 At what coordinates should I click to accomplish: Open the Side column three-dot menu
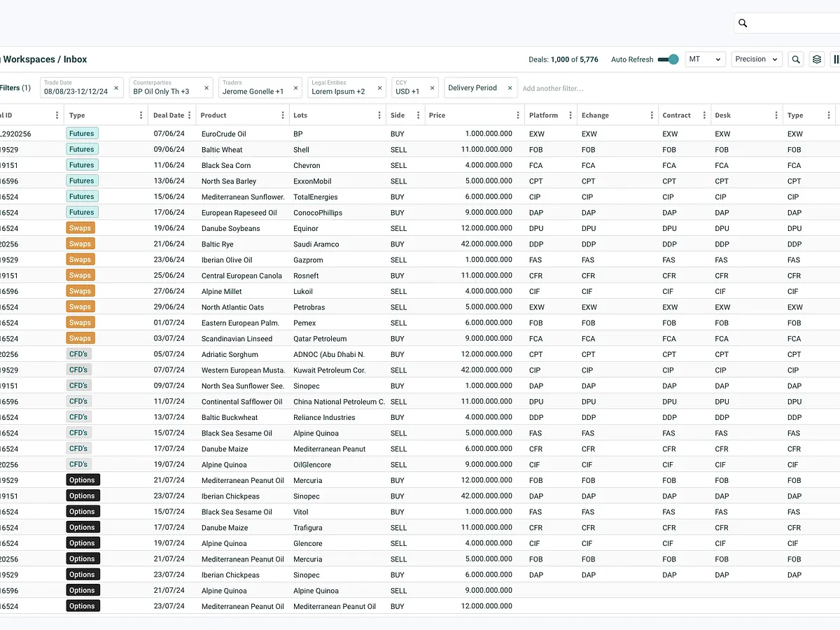(x=417, y=115)
